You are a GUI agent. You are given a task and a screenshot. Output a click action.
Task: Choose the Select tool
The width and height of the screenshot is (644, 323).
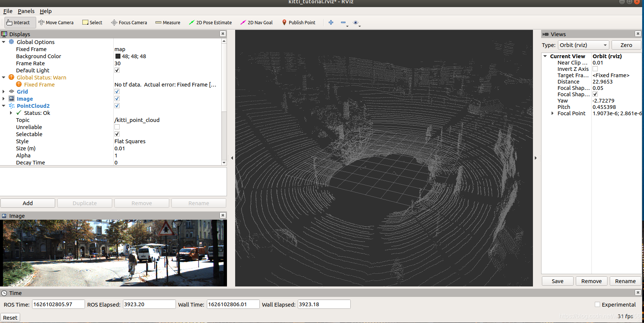coord(92,22)
